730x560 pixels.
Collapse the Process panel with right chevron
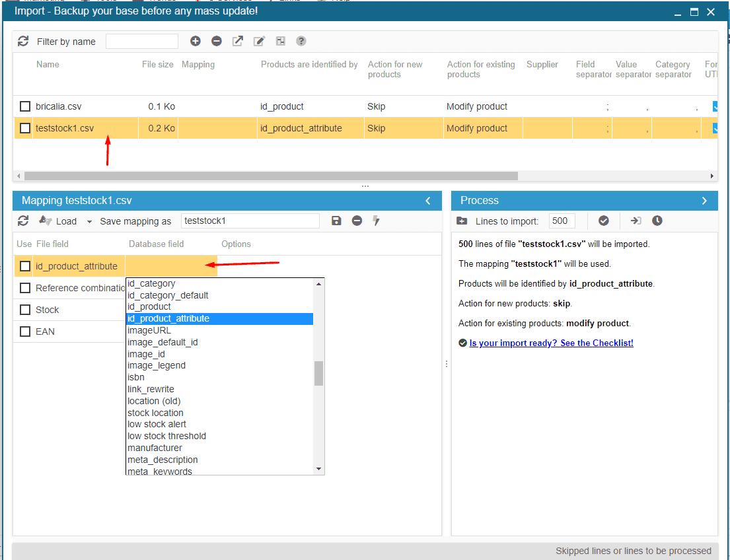pyautogui.click(x=704, y=201)
